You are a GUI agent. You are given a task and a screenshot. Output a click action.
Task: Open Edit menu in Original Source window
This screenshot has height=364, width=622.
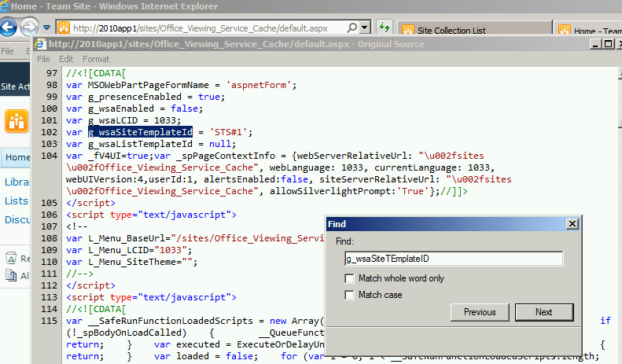(66, 59)
